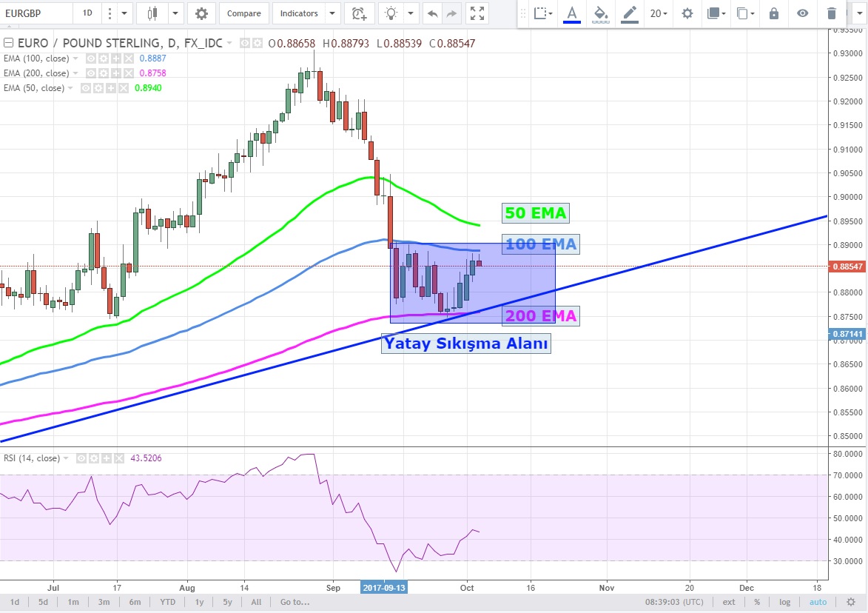868x613 pixels.
Task: Open the font size 20 dropdown
Action: coord(658,13)
